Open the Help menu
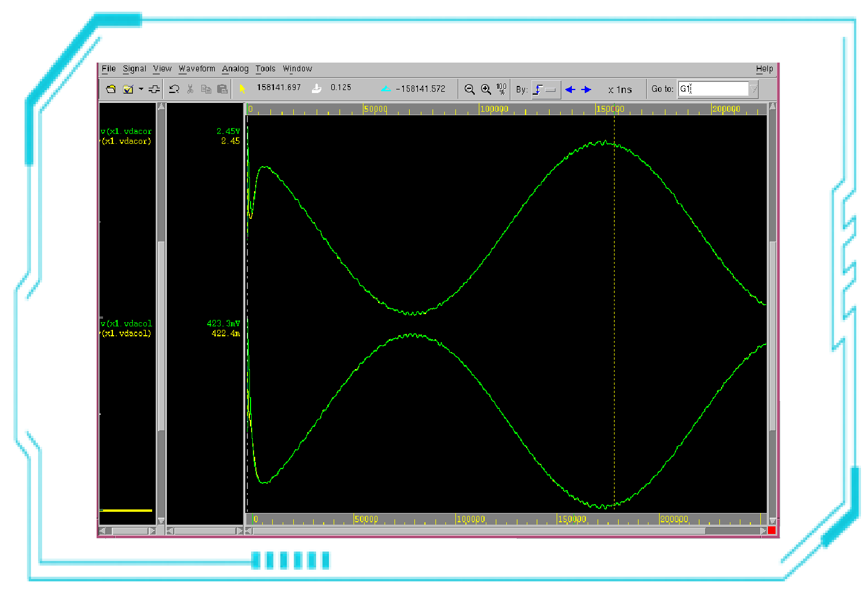 click(764, 68)
